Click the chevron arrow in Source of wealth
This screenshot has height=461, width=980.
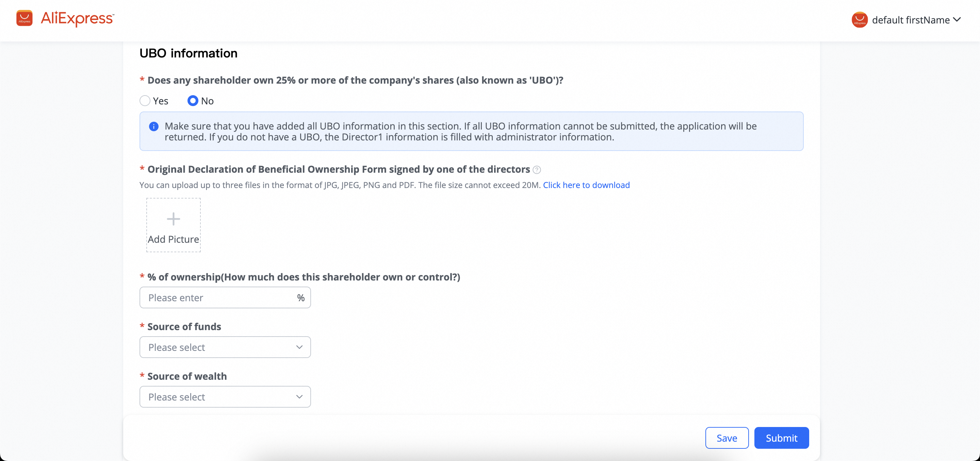(x=299, y=397)
